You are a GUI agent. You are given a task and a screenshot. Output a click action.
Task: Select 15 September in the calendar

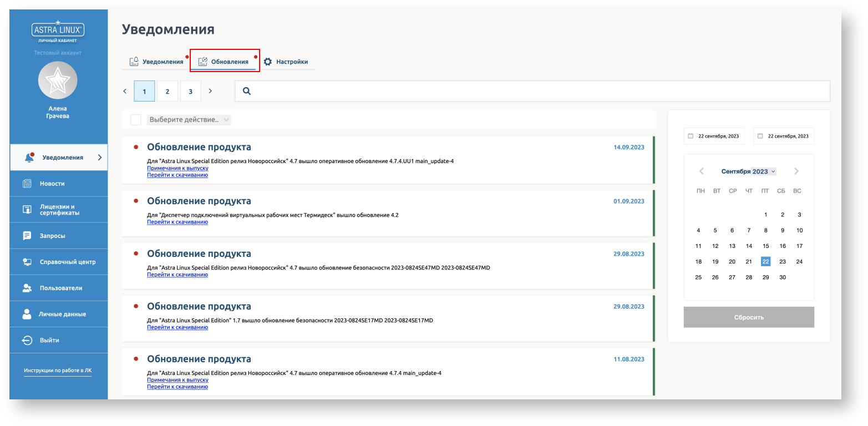[765, 246]
